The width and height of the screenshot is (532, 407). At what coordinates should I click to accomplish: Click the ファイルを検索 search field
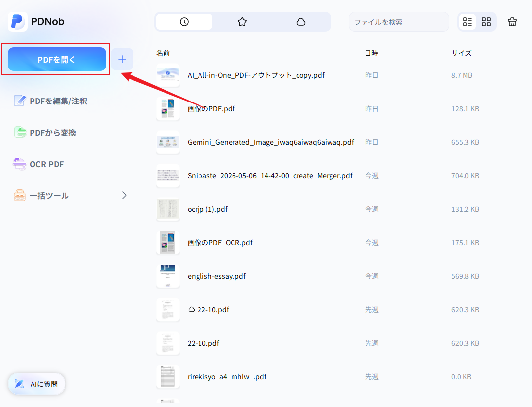click(x=399, y=22)
